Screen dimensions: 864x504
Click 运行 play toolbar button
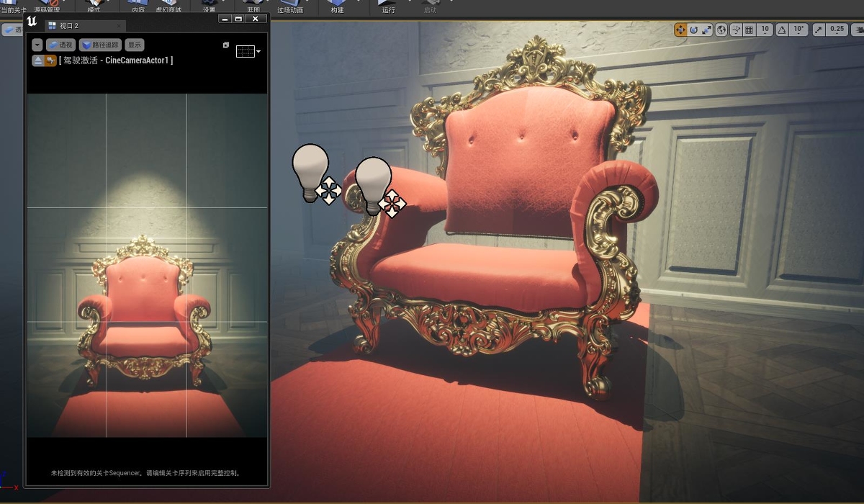(x=389, y=6)
